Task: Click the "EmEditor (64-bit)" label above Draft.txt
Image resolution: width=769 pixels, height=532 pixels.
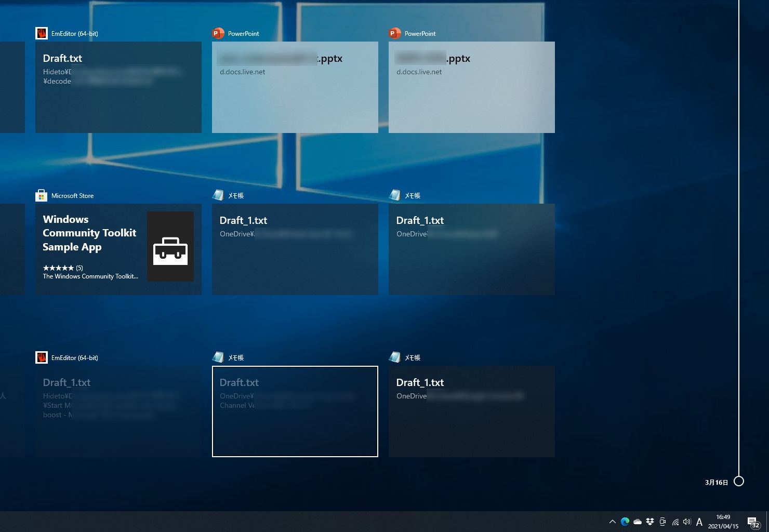Action: [74, 34]
